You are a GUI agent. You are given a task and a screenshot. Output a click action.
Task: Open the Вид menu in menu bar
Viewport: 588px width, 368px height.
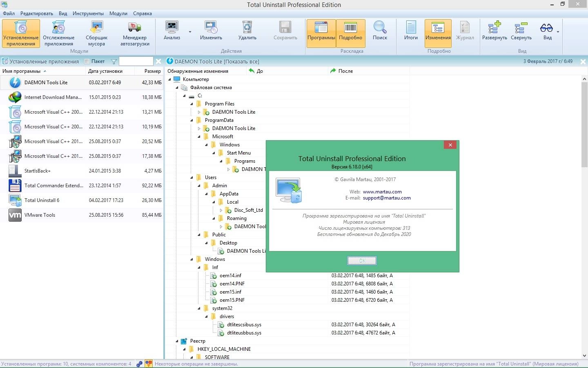63,13
